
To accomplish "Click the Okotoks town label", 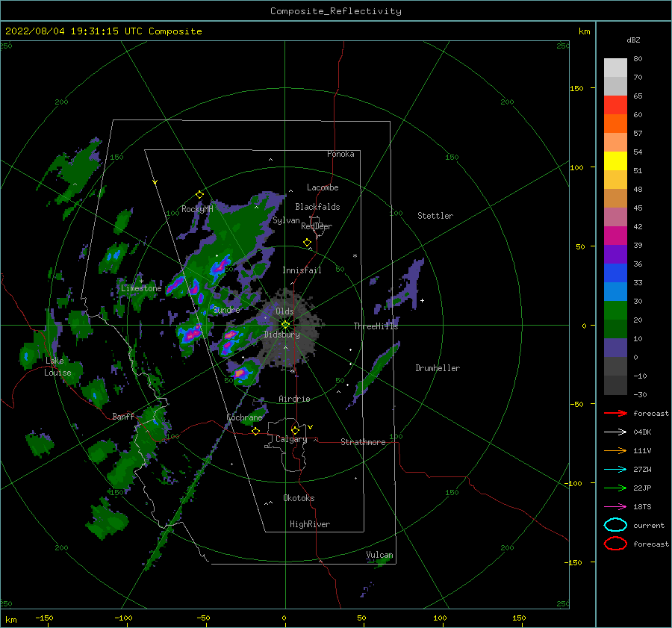I will tap(299, 498).
